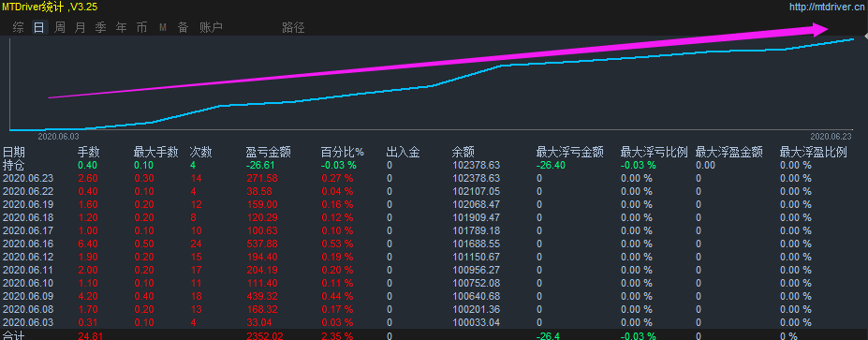Click the 2020.06.23 label on the chart axis
Screen dimensions: 868x340
[x=831, y=136]
